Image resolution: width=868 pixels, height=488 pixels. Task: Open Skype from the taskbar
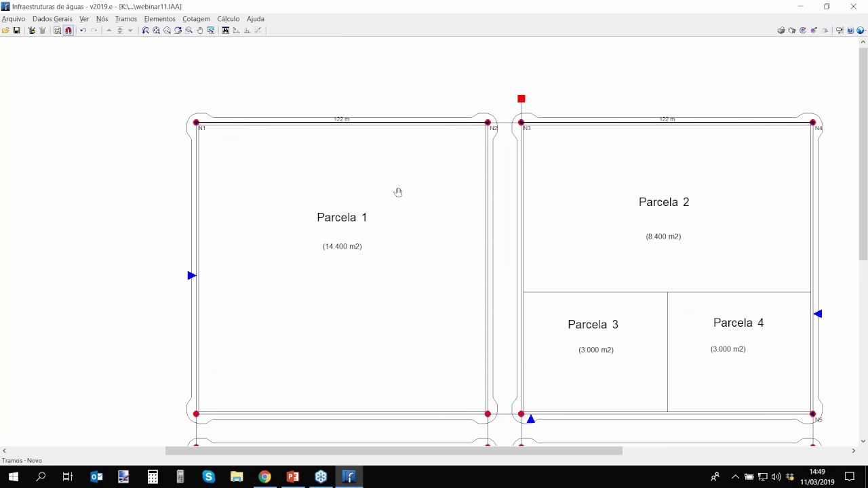208,477
